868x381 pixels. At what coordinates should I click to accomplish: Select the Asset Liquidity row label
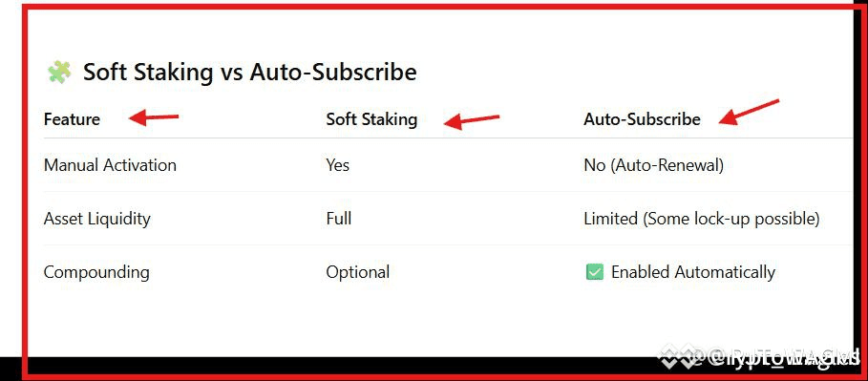click(x=96, y=219)
